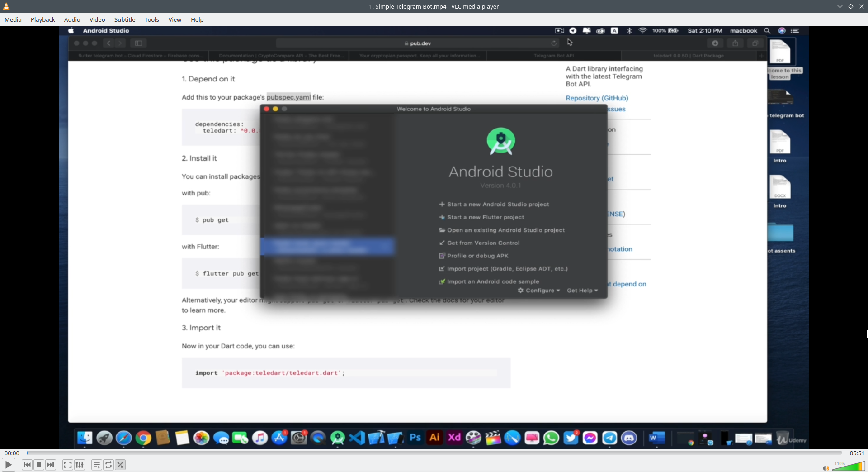Adjust the VLC volume slider
This screenshot has height=472, width=868.
[849, 466]
